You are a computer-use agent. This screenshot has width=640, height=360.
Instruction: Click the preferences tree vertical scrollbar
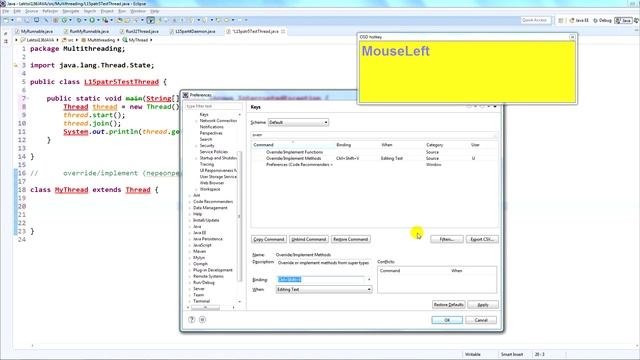pyautogui.click(x=240, y=216)
